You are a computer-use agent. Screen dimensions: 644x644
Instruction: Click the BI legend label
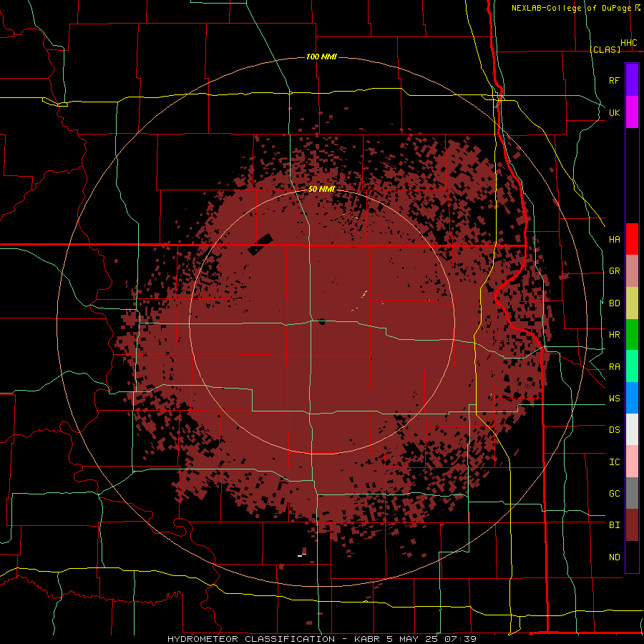coord(615,525)
